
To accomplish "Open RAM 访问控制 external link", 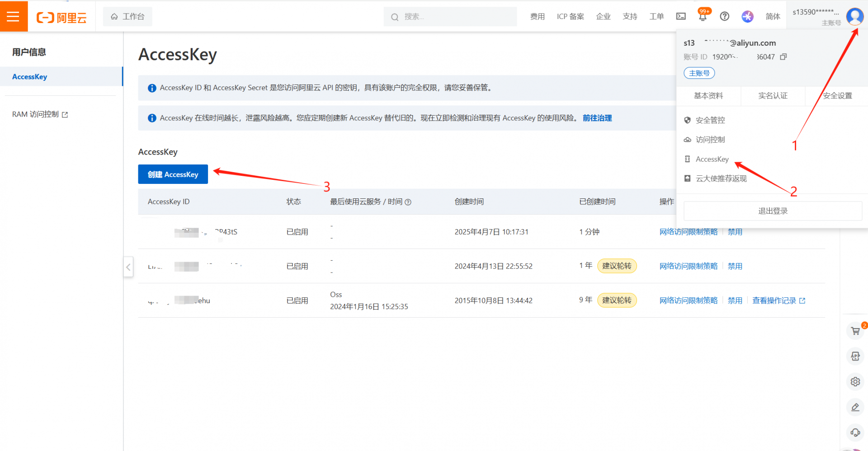I will click(x=40, y=115).
